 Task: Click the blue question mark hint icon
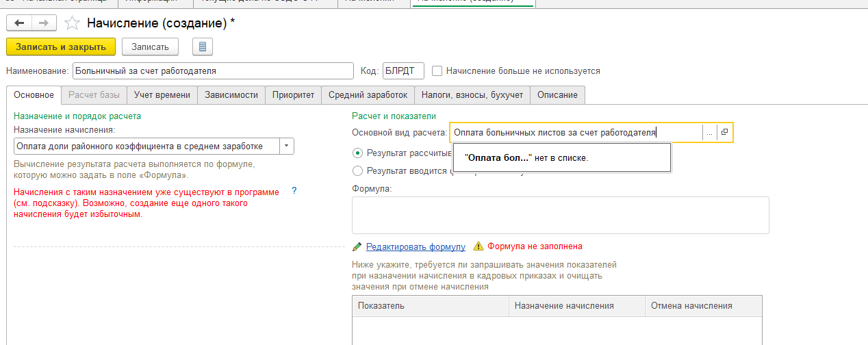click(294, 191)
